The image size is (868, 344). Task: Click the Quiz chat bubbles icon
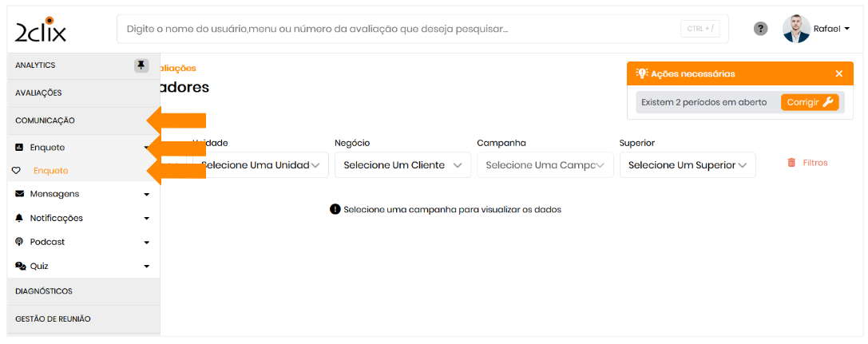pyautogui.click(x=21, y=266)
